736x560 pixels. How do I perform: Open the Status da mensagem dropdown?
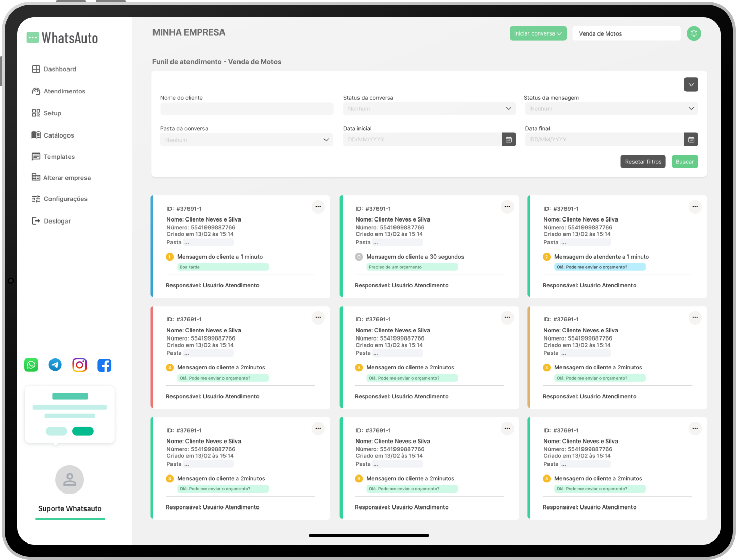[x=611, y=109]
